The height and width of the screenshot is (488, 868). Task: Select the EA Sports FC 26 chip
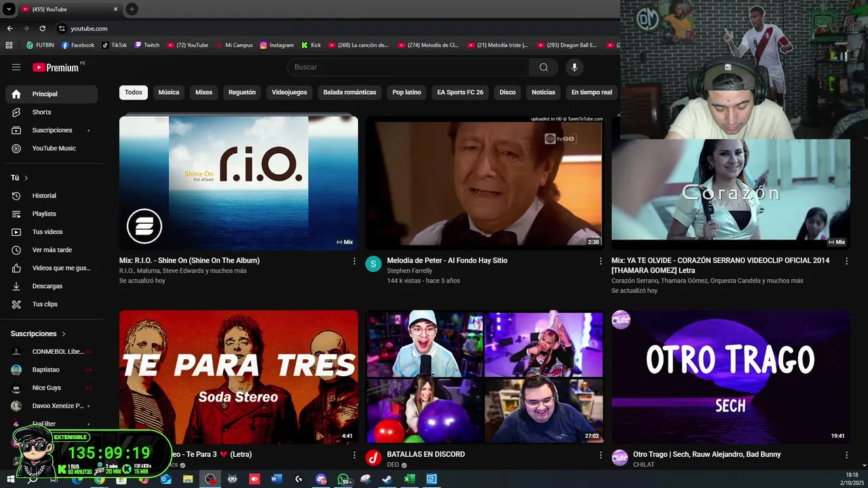tap(460, 92)
